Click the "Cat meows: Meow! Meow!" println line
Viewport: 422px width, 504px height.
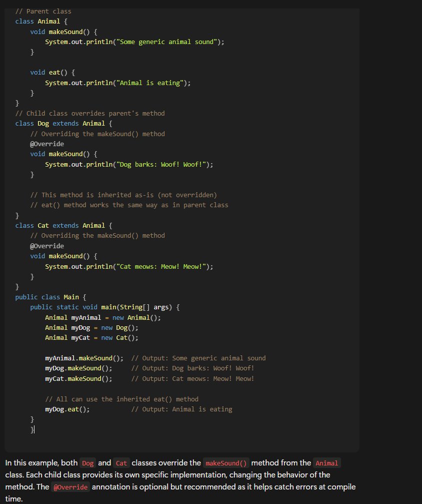pos(129,266)
